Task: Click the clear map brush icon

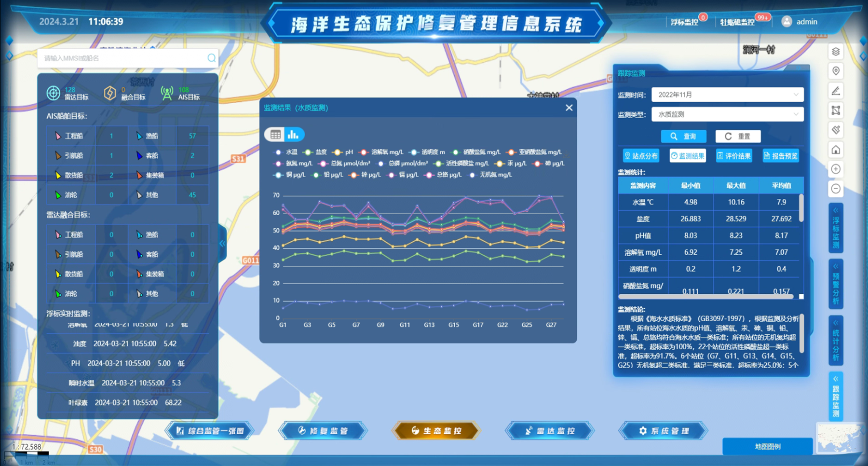Action: pyautogui.click(x=836, y=130)
